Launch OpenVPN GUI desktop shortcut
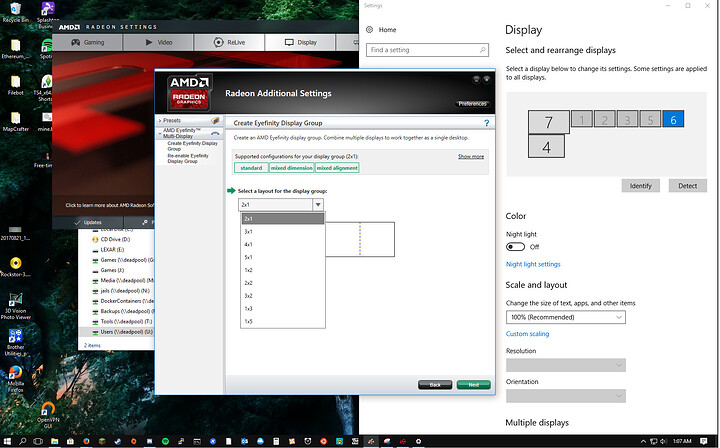Screen dimensions: 720x448 pos(48,415)
